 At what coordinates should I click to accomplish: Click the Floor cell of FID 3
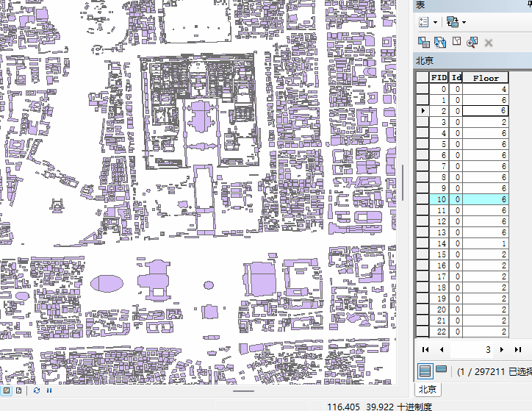pos(486,122)
